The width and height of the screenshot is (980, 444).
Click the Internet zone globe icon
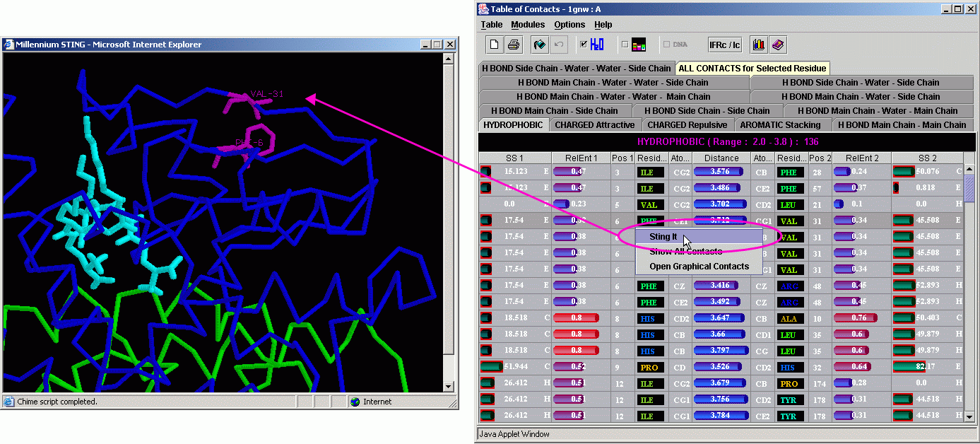click(355, 402)
